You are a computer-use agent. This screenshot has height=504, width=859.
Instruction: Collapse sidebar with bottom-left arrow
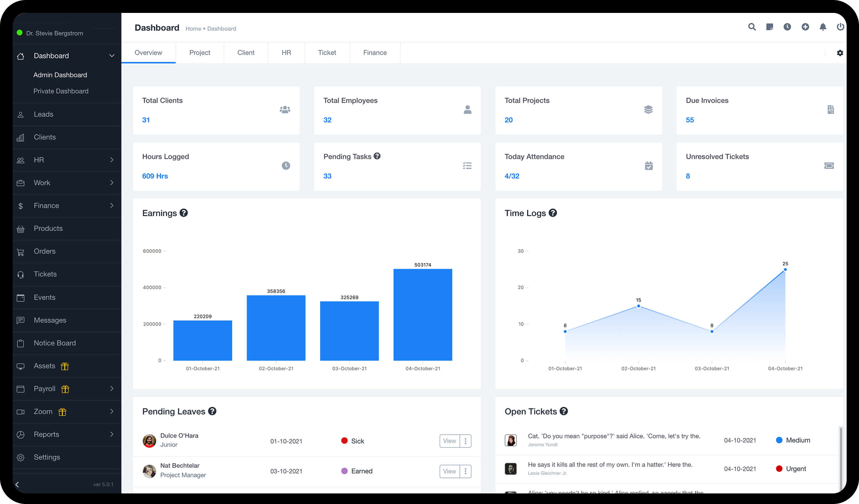pos(17,484)
